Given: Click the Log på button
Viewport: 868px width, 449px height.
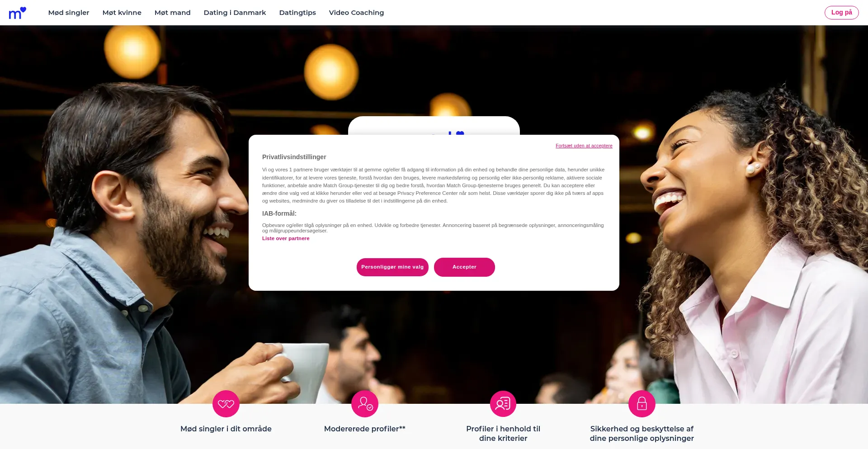Looking at the screenshot, I should click(842, 13).
